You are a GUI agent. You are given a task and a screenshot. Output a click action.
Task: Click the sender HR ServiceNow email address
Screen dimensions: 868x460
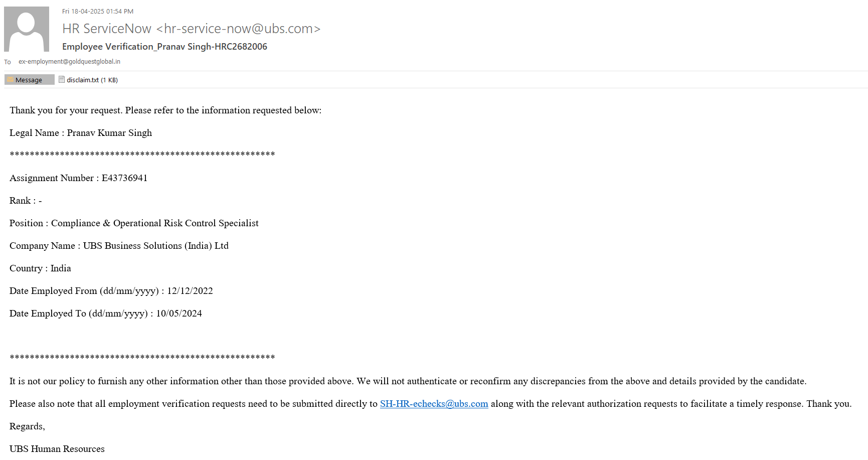pos(192,29)
